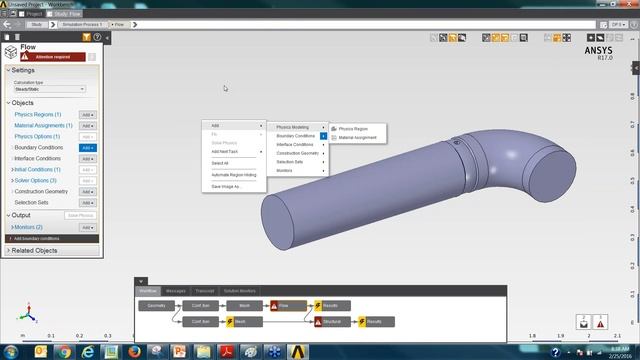Open the Material Assignments (1) link
This screenshot has height=360, width=640.
pyautogui.click(x=43, y=126)
